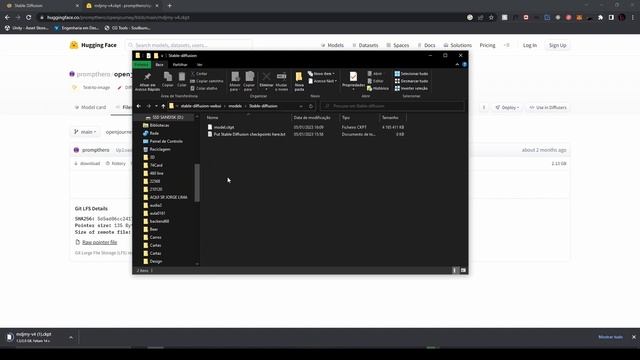
Task: Switch Explorer to details view icon
Action: (x=455, y=270)
